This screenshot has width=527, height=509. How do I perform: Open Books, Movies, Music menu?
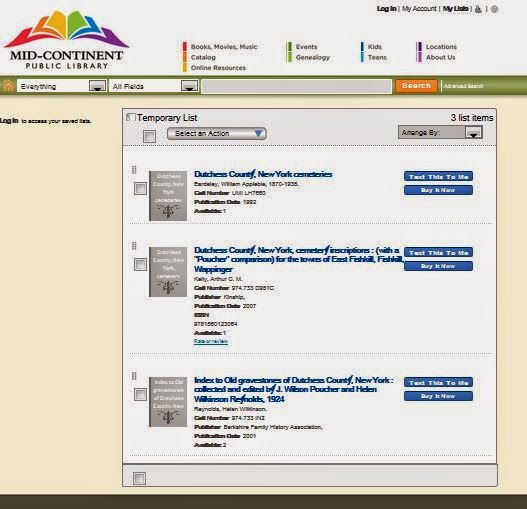tap(224, 47)
